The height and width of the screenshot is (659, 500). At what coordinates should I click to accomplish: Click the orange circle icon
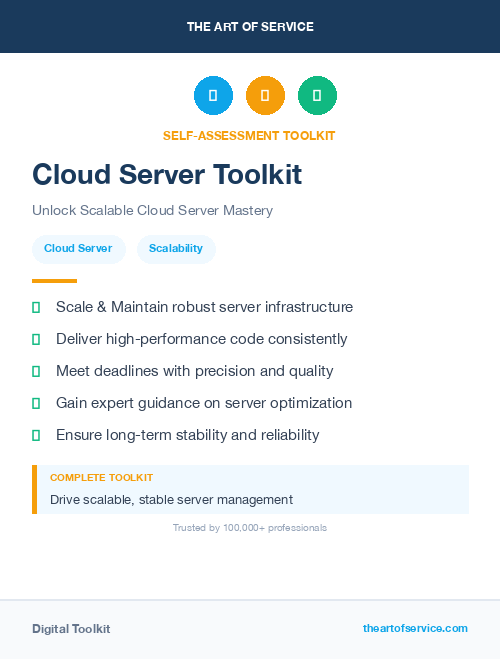pos(265,95)
